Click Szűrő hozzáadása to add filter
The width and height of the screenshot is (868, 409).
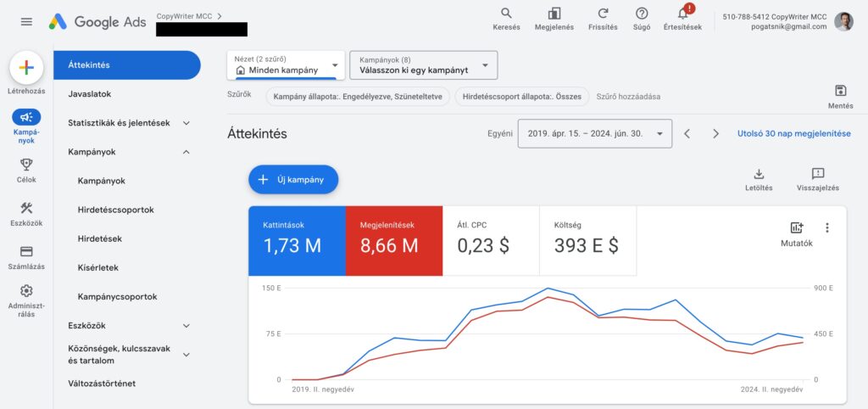coord(628,97)
